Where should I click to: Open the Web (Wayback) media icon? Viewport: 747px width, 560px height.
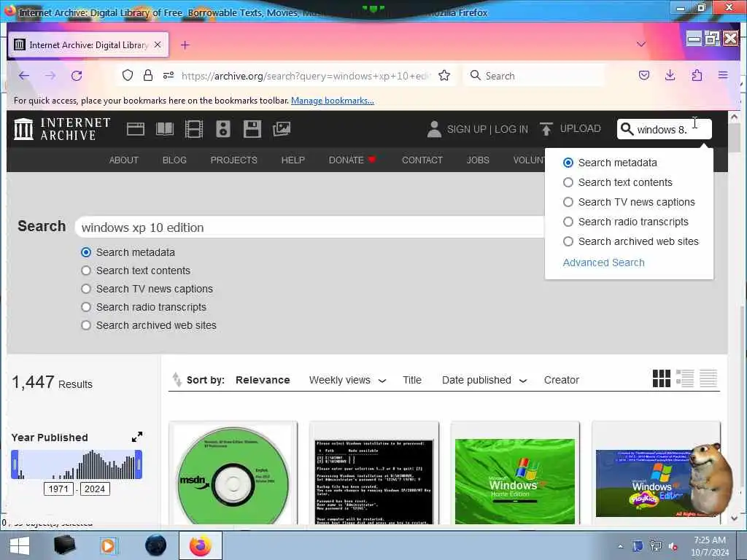(x=135, y=129)
